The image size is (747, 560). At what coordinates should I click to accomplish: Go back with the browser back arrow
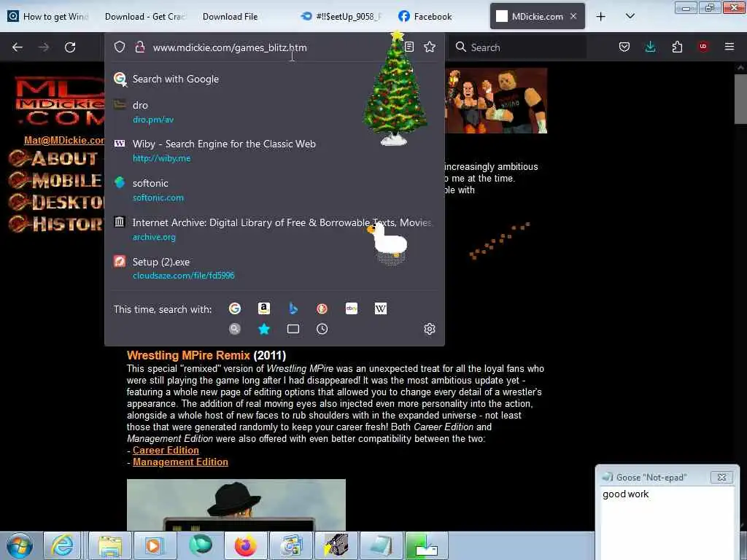coord(18,47)
